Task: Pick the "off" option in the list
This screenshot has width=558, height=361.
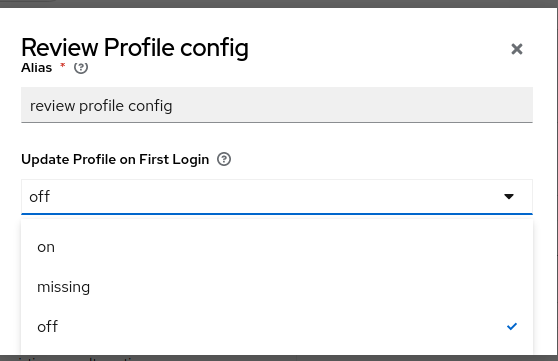Action: point(277,326)
